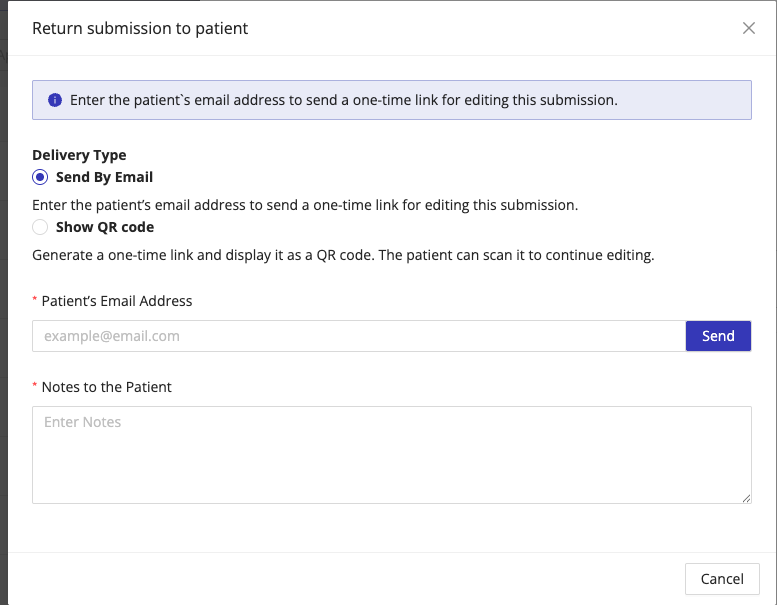Click the 'Send By Email' option label

[x=104, y=177]
